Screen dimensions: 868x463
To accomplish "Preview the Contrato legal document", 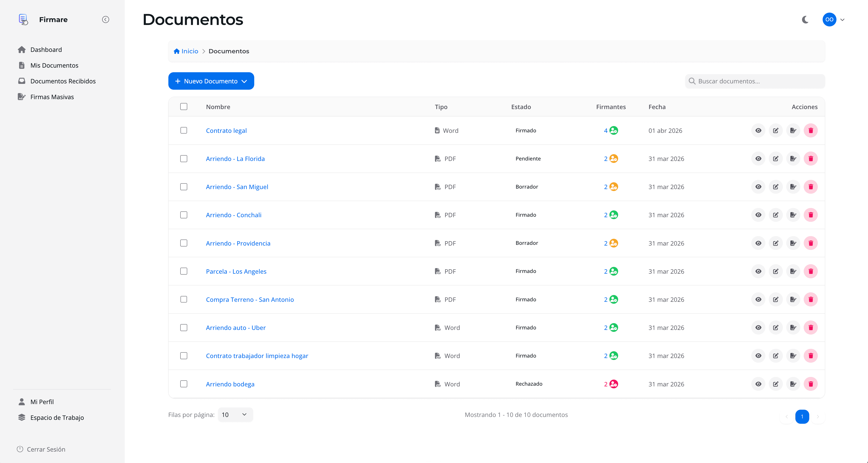I will coord(758,130).
